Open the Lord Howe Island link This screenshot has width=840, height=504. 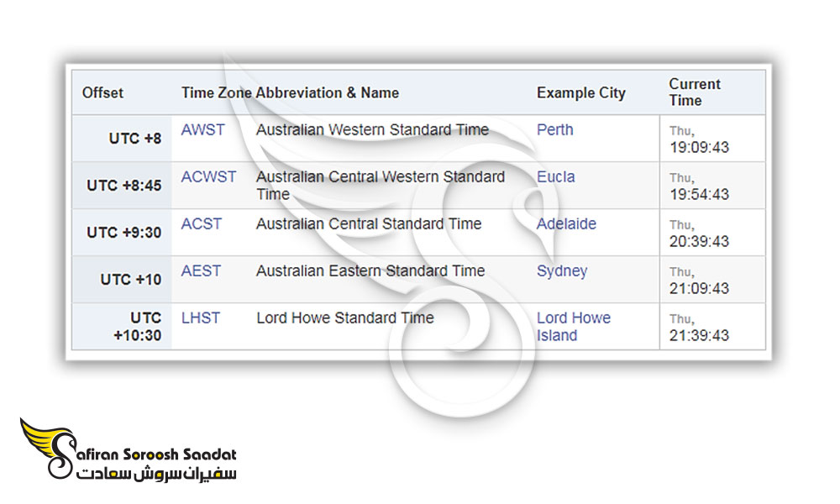(573, 327)
